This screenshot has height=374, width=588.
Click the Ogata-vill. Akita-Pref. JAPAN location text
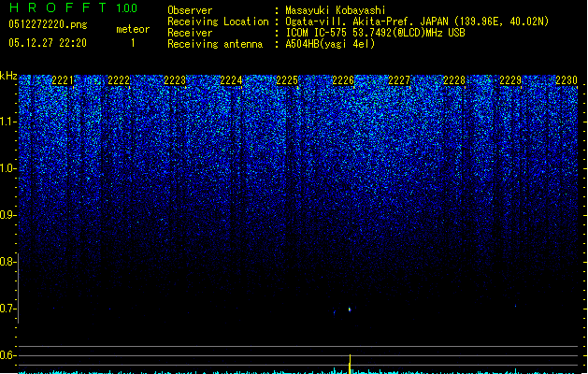[417, 22]
